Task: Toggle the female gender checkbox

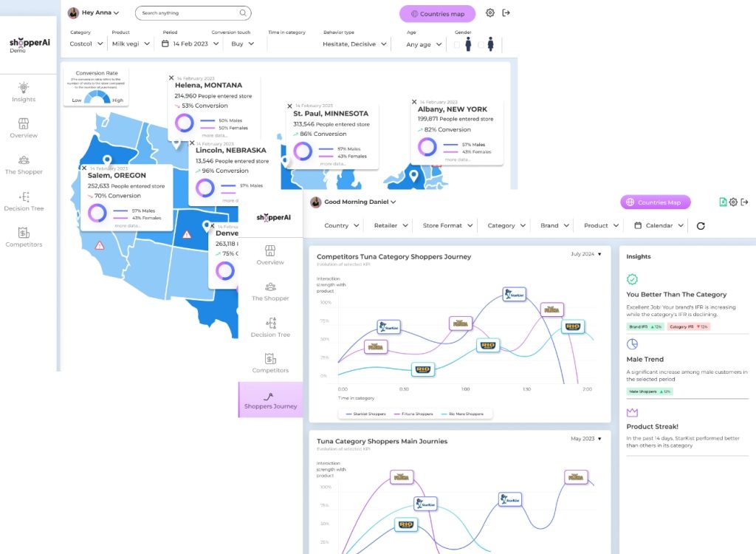Action: click(x=481, y=45)
